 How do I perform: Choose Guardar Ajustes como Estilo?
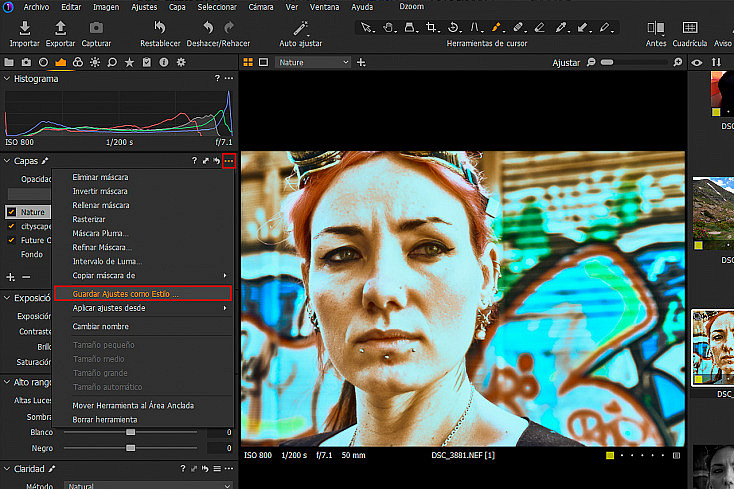143,293
